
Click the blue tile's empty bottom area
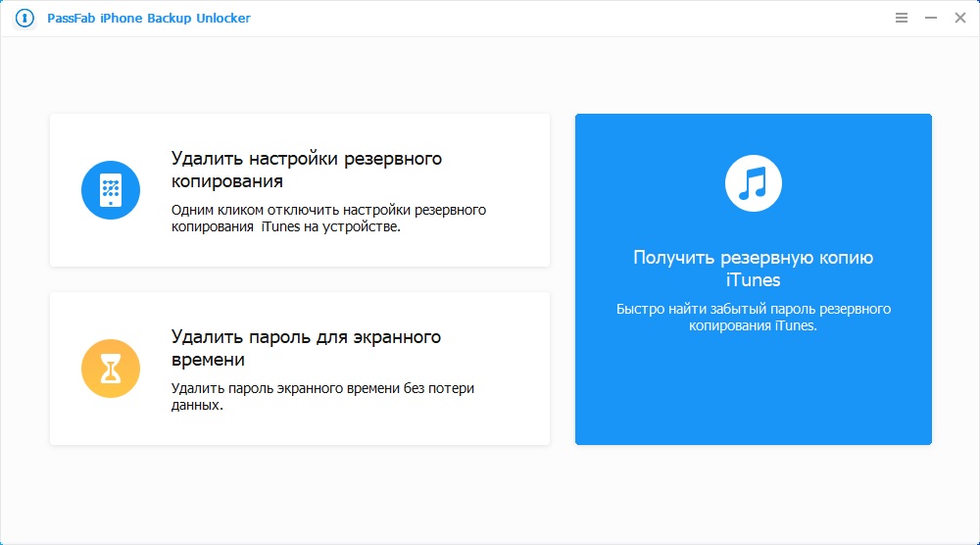[753, 402]
